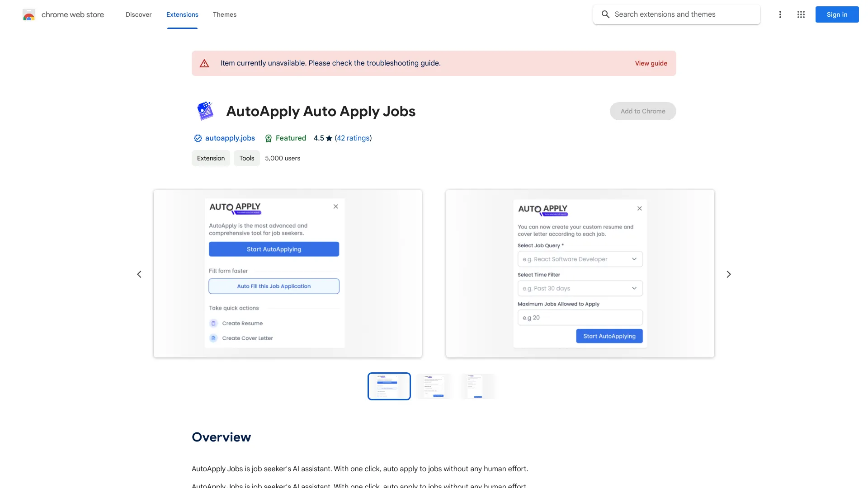Image resolution: width=868 pixels, height=488 pixels.
Task: Click the search magnifier icon
Action: 606,14
